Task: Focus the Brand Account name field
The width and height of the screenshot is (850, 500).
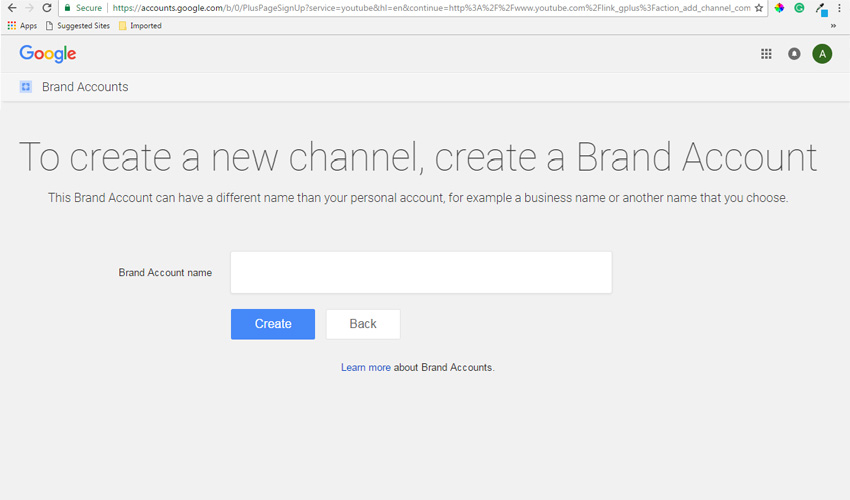Action: click(x=421, y=272)
